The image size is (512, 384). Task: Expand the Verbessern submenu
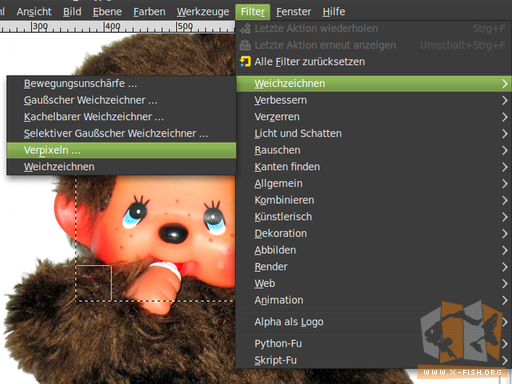click(374, 100)
